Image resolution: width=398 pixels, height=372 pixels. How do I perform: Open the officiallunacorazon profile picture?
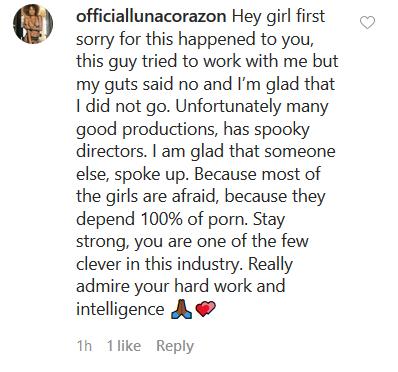[x=33, y=24]
